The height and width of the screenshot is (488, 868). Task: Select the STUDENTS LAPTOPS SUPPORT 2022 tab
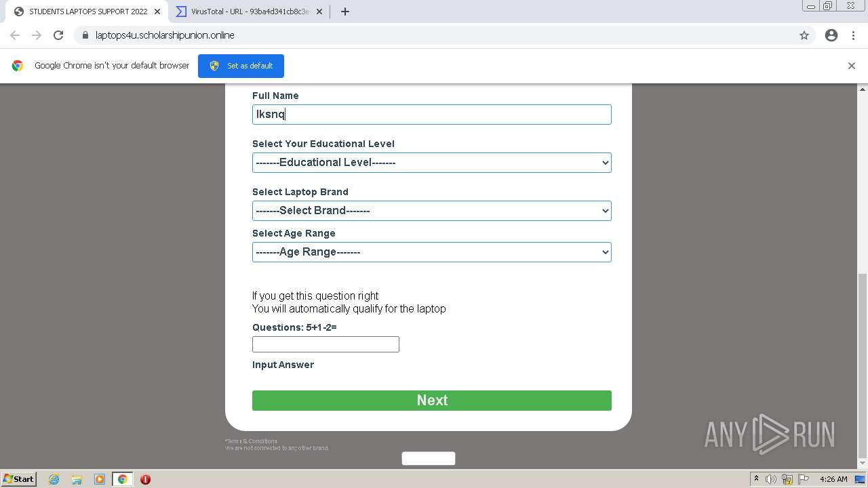(x=87, y=12)
